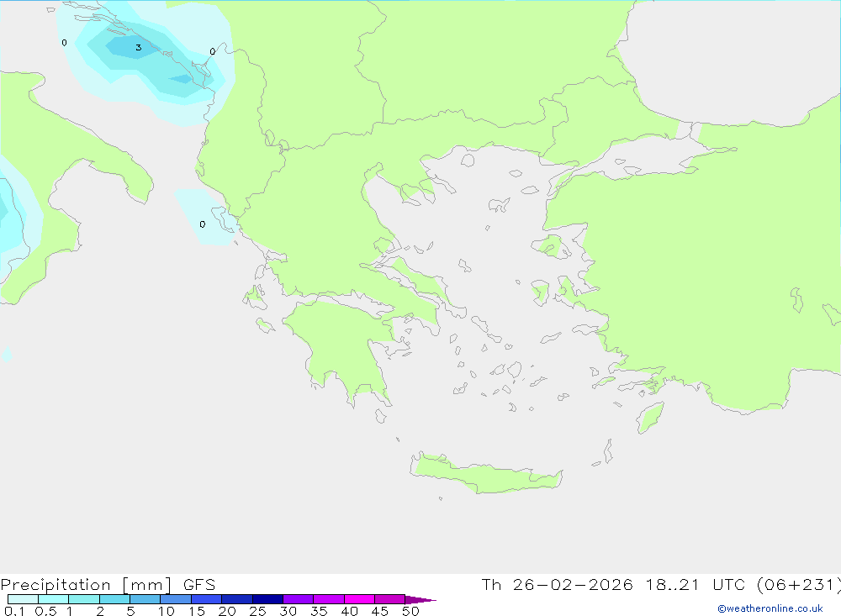The height and width of the screenshot is (616, 841).
Task: Pick the 15 to 20 mm legend swatch
Action: [x=207, y=599]
